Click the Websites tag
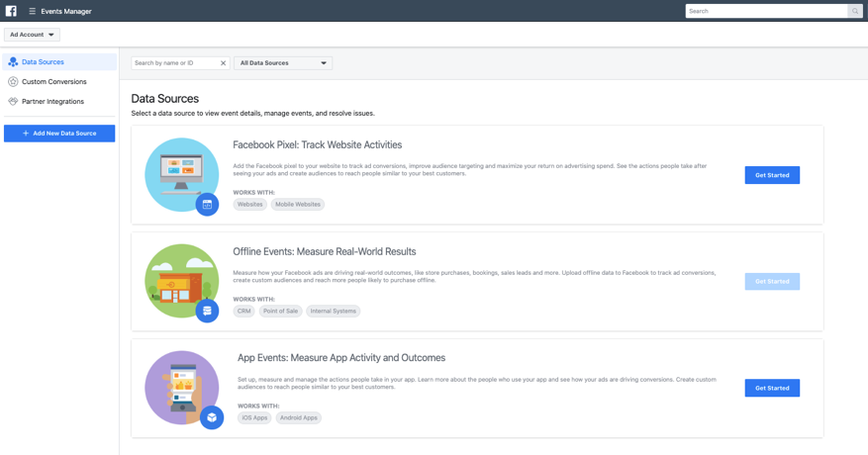 click(x=249, y=204)
